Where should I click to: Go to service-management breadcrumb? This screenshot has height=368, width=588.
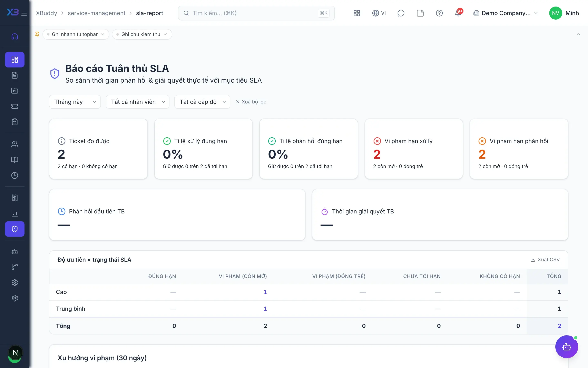(96, 13)
